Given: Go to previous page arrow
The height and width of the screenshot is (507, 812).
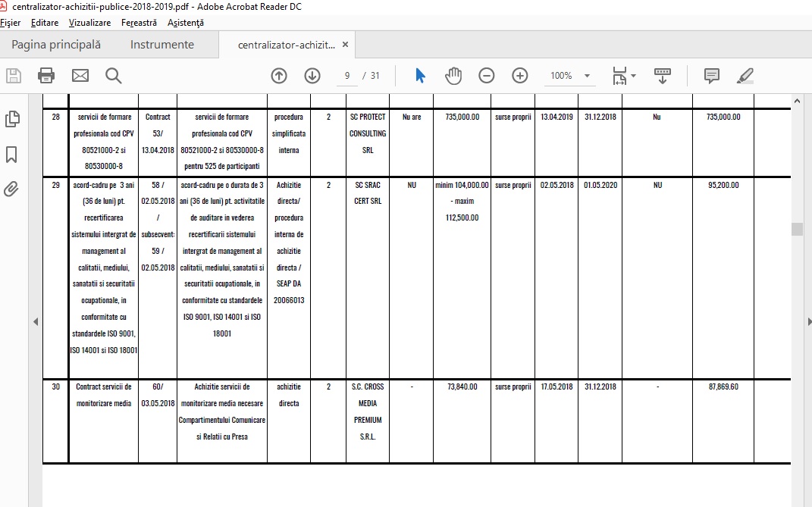Looking at the screenshot, I should point(279,76).
